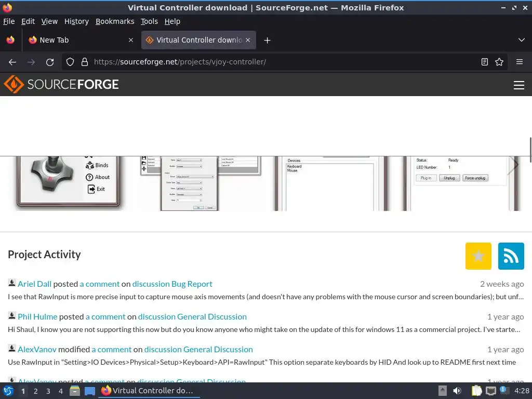Open clipboard manager tray icon
532x399 pixels.
pos(476,391)
